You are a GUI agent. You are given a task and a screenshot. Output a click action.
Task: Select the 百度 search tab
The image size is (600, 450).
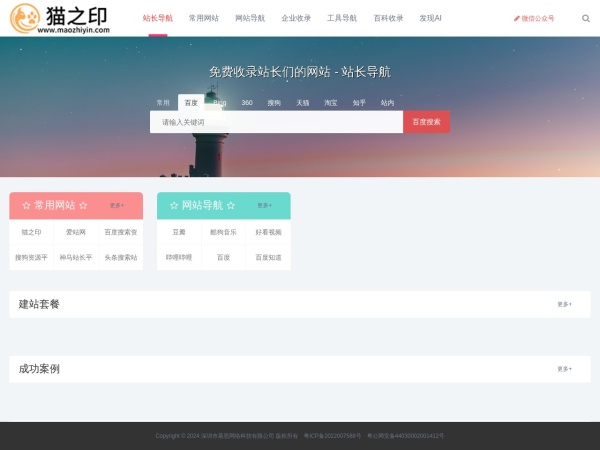[x=191, y=103]
